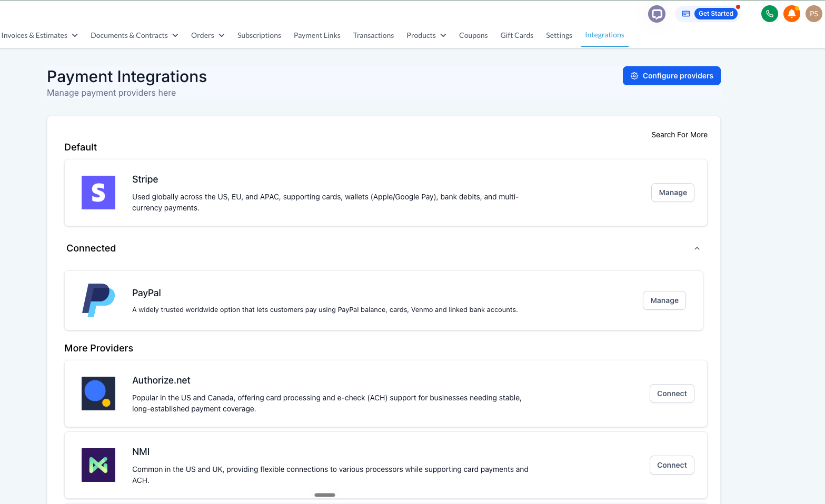825x504 pixels.
Task: Connect the Authorize.net provider
Action: 672,394
